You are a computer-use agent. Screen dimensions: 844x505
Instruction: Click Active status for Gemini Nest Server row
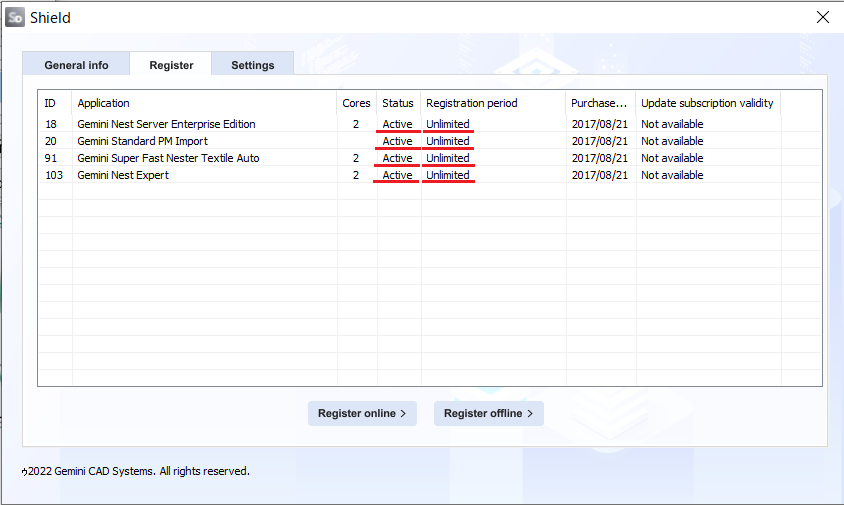[x=397, y=124]
